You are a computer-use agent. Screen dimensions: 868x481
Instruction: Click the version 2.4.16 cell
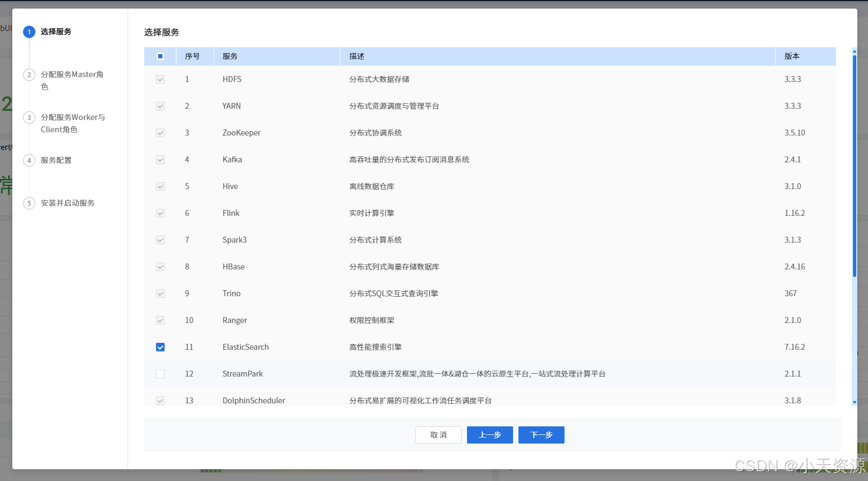click(795, 267)
